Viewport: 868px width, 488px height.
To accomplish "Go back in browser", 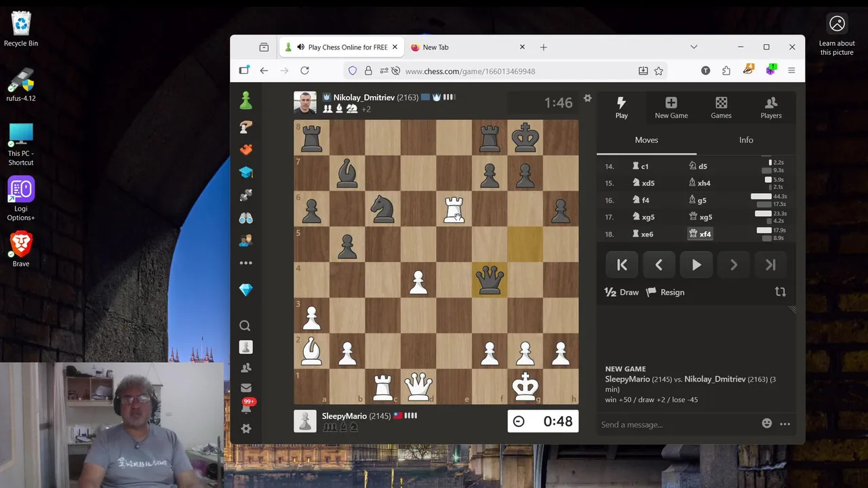I will click(x=264, y=70).
